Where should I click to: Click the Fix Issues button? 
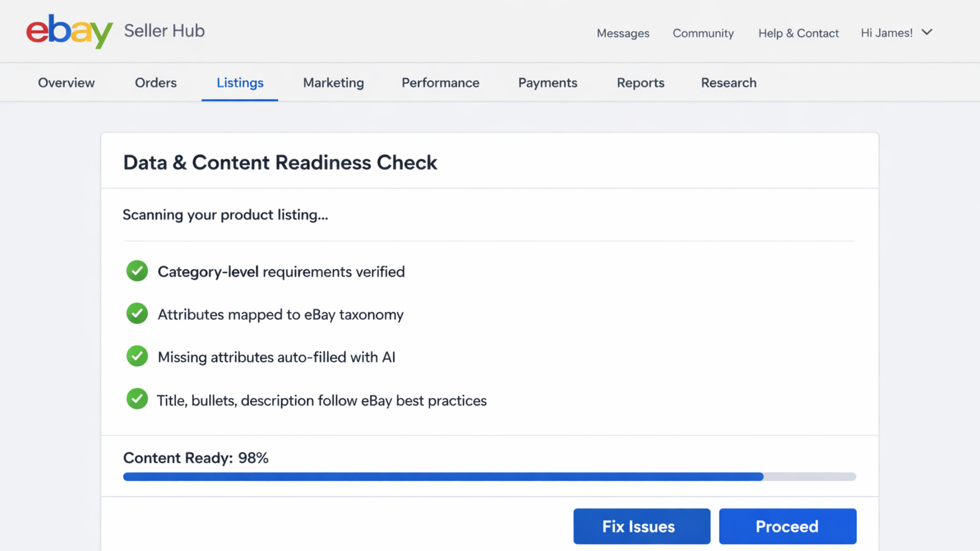[x=641, y=526]
